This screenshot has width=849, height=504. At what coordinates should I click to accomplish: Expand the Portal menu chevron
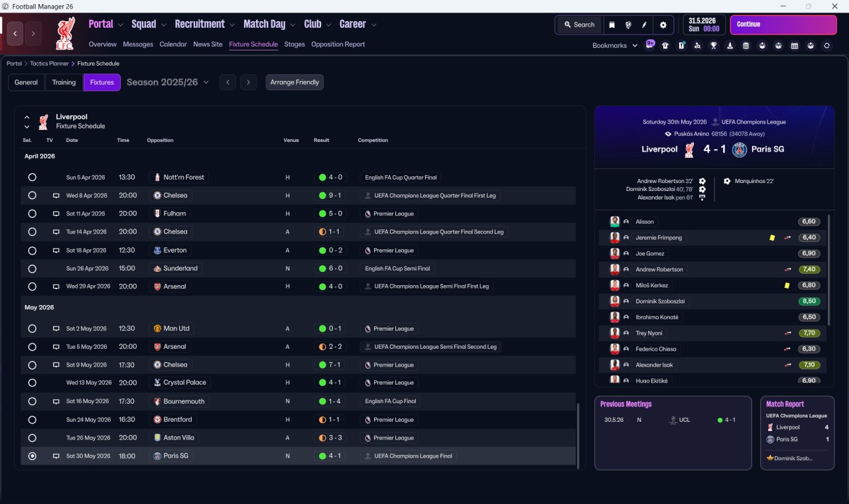pyautogui.click(x=120, y=25)
